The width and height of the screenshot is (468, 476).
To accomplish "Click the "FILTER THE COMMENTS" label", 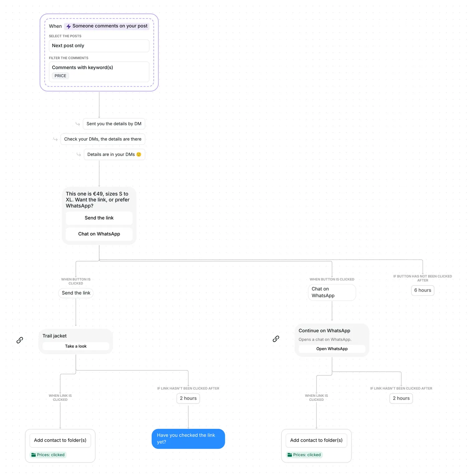I will [69, 58].
